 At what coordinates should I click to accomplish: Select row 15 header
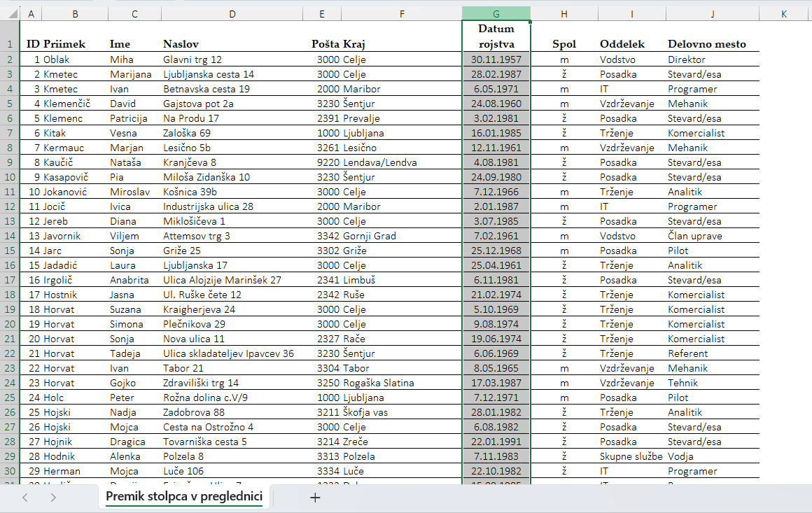tap(10, 251)
